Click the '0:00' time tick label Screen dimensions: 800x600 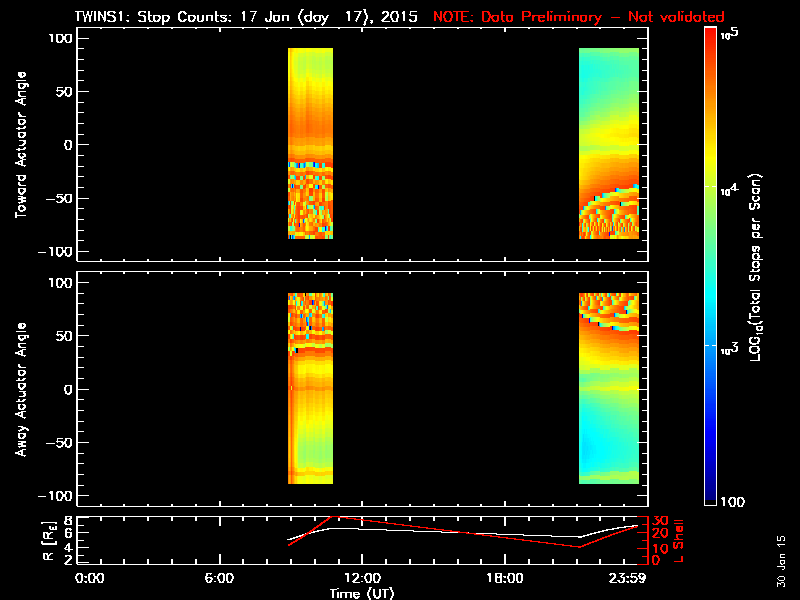tap(89, 579)
